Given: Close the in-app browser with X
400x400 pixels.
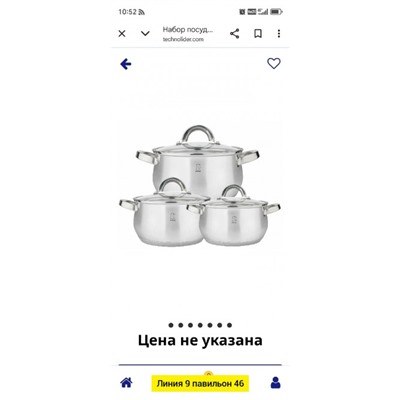Looking at the screenshot, I should pos(122,34).
